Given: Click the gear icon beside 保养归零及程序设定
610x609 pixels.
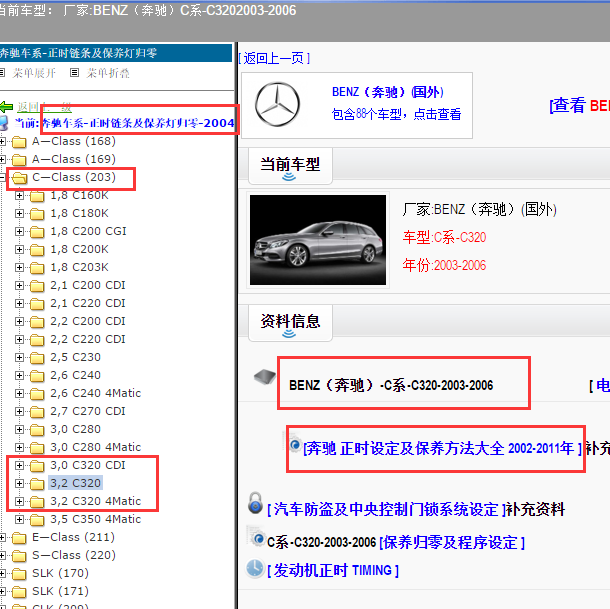Looking at the screenshot, I should pyautogui.click(x=256, y=537).
